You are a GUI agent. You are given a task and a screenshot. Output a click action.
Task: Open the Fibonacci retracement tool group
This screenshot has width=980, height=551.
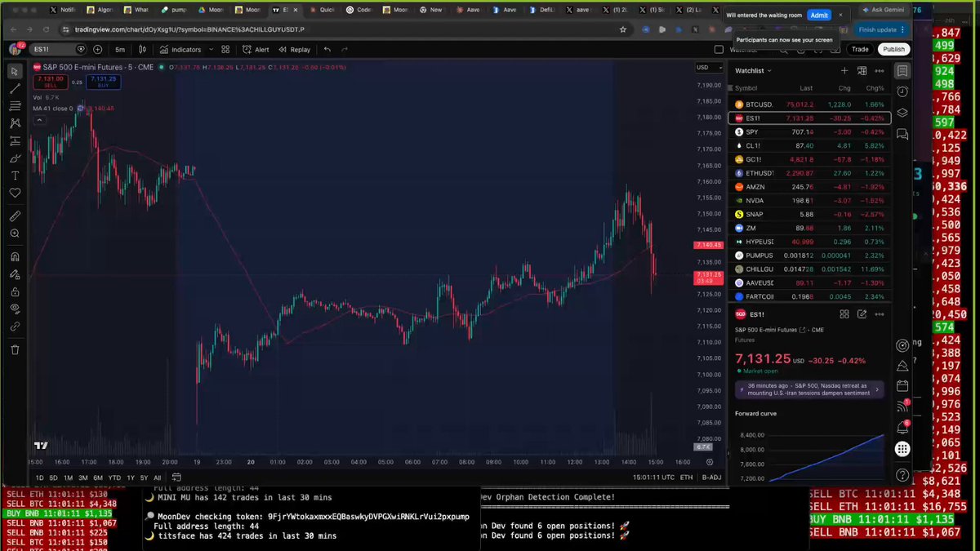pos(15,106)
